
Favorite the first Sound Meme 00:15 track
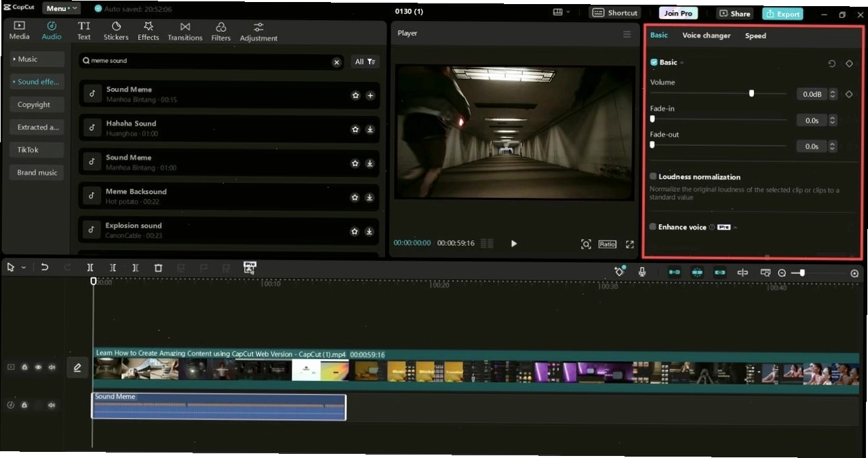pyautogui.click(x=355, y=96)
